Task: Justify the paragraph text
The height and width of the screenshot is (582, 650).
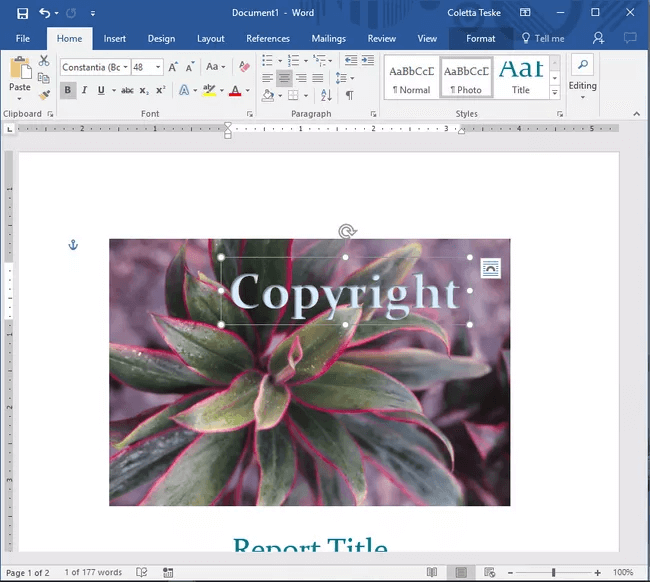Action: [x=318, y=78]
